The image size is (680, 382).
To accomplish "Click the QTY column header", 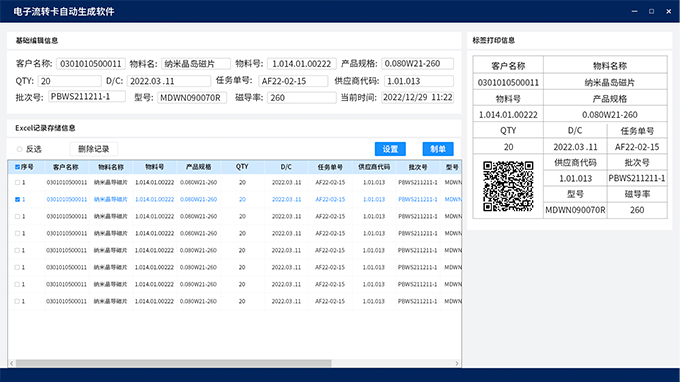I will (242, 167).
